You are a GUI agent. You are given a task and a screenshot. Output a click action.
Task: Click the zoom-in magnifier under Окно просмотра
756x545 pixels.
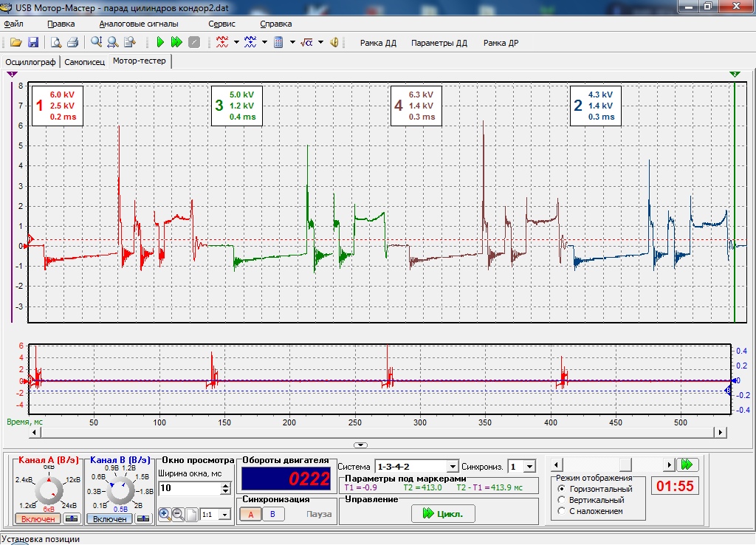click(164, 514)
